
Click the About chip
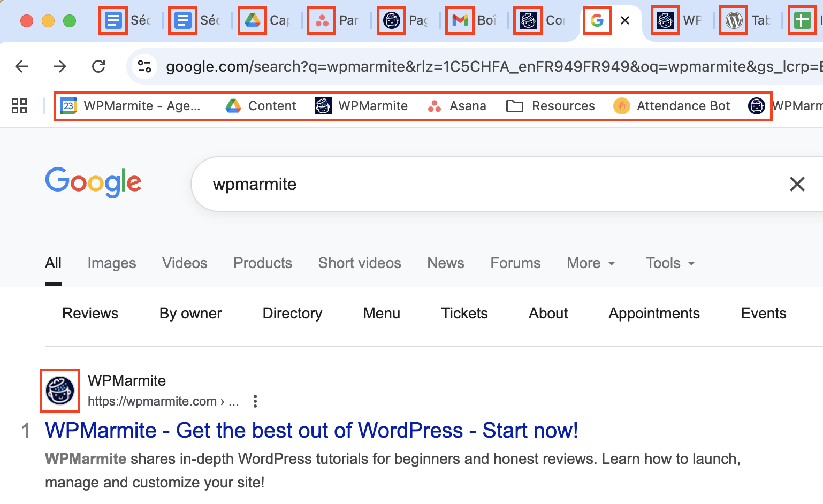[x=548, y=314]
